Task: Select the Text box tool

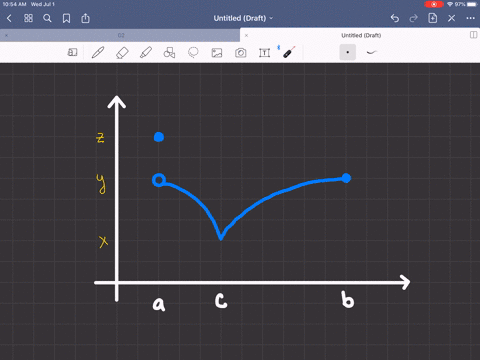Action: [264, 53]
